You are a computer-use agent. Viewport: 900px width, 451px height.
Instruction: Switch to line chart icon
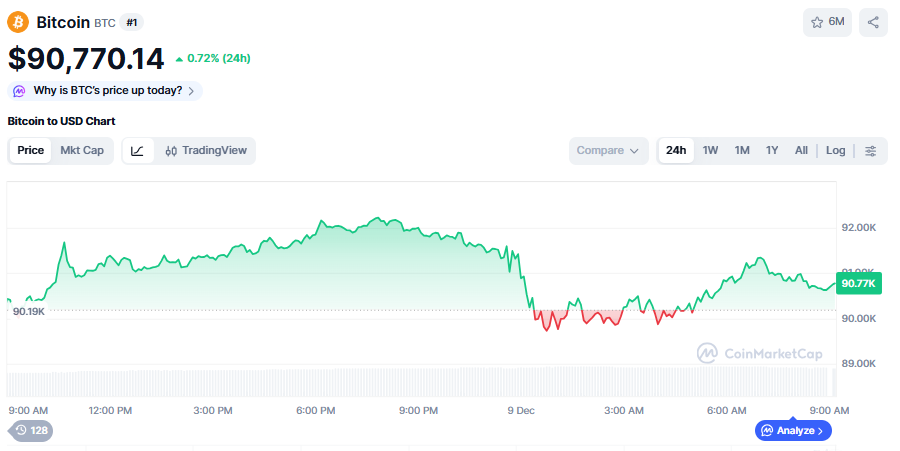(x=138, y=151)
